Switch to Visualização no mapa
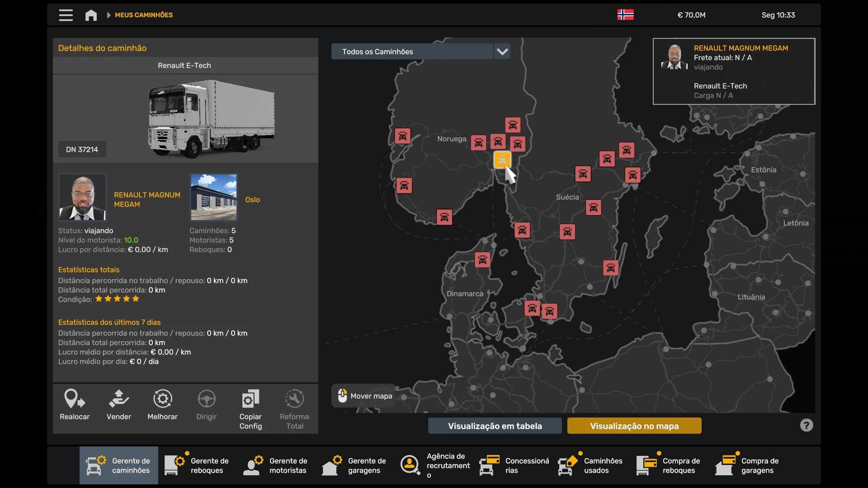Viewport: 868px width, 488px height. [634, 426]
